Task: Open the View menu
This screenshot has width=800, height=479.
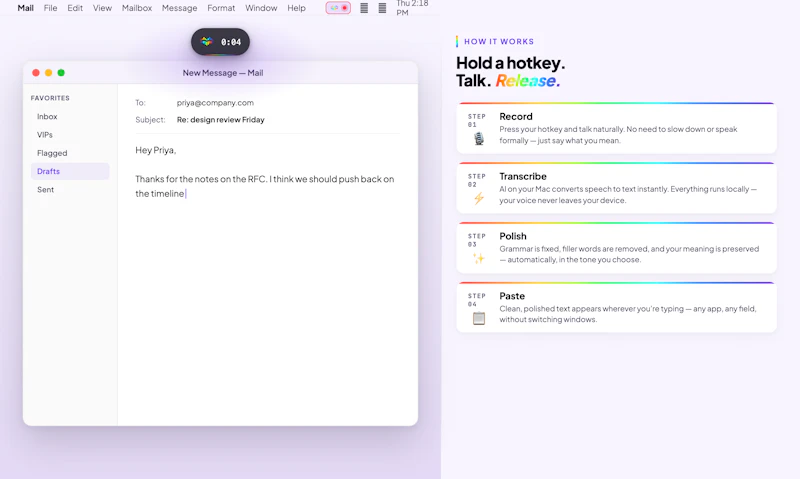Action: [102, 8]
